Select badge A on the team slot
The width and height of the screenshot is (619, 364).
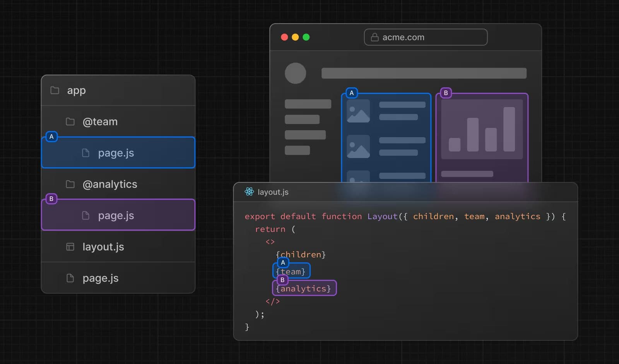pos(283,263)
